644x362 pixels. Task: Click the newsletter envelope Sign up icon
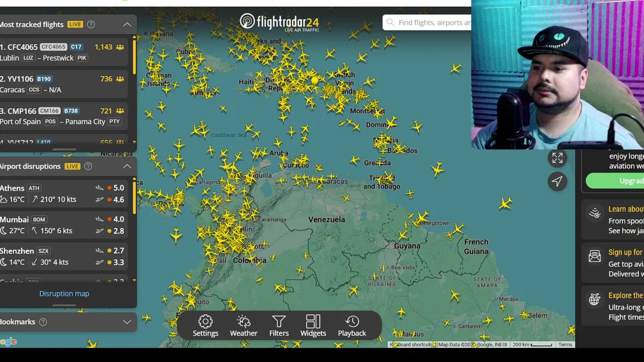point(595,256)
